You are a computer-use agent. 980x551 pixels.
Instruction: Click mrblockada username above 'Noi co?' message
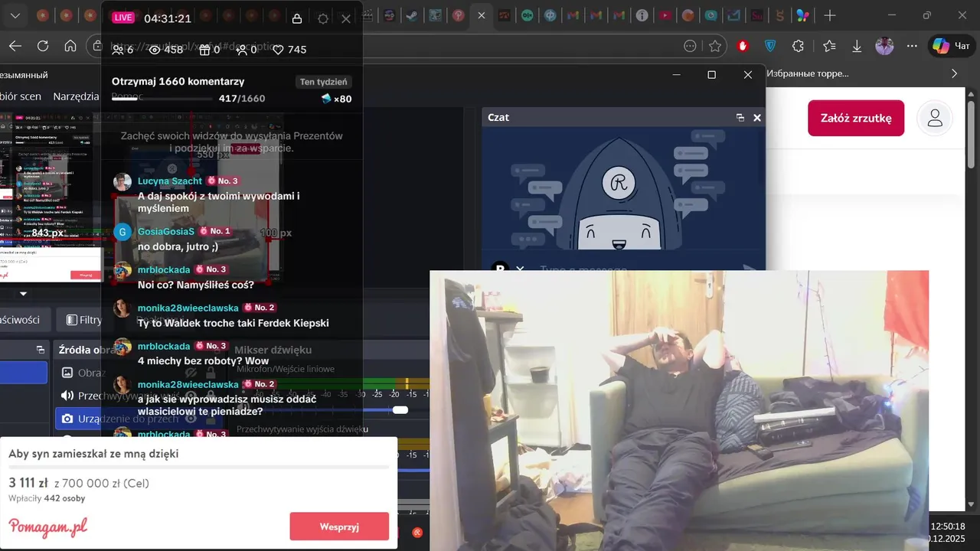pyautogui.click(x=164, y=269)
